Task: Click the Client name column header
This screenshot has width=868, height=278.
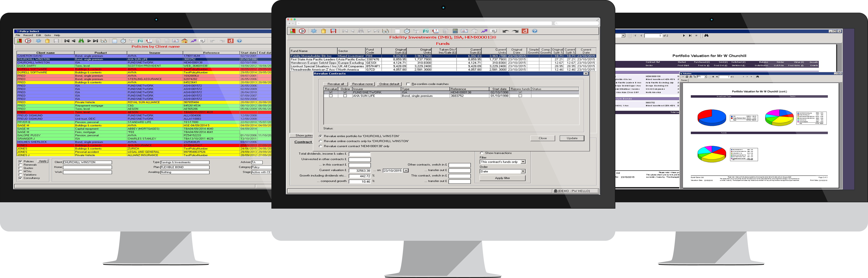Action: tap(46, 53)
